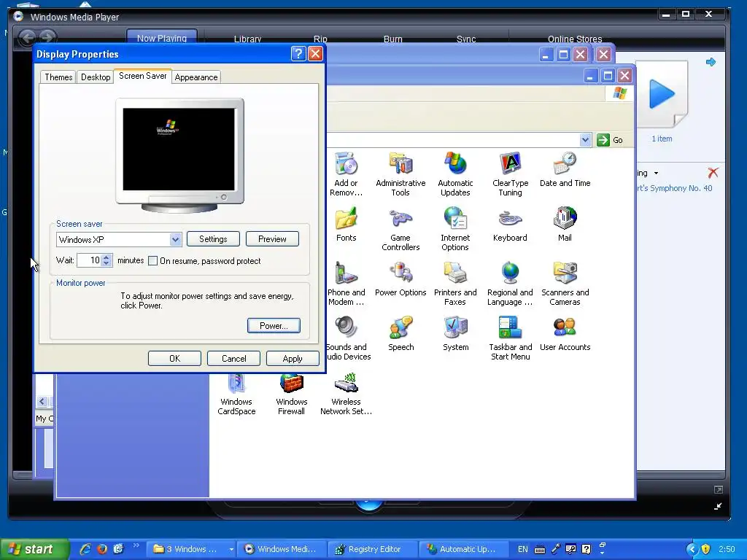The width and height of the screenshot is (747, 560).
Task: Expand the playlist dropdown arrow
Action: 656,174
